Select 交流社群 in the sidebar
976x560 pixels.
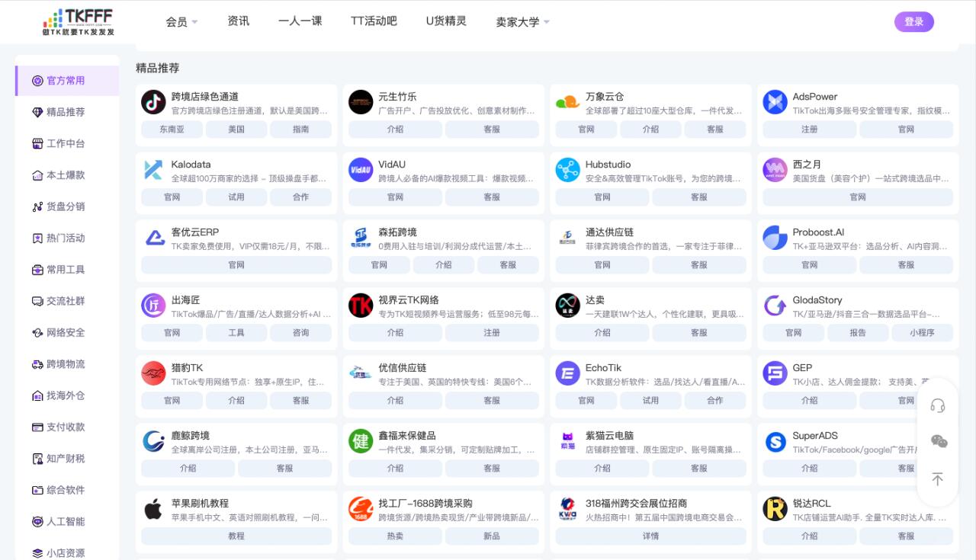[x=67, y=301]
